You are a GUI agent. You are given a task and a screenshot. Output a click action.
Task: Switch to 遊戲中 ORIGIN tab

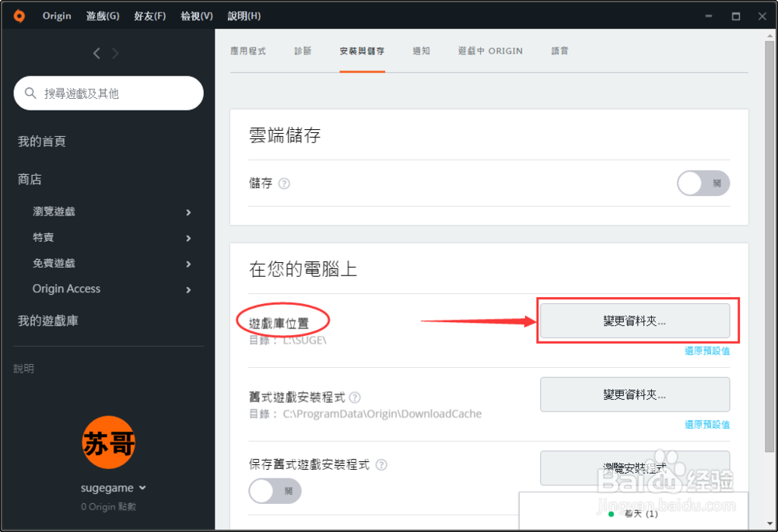coord(490,51)
